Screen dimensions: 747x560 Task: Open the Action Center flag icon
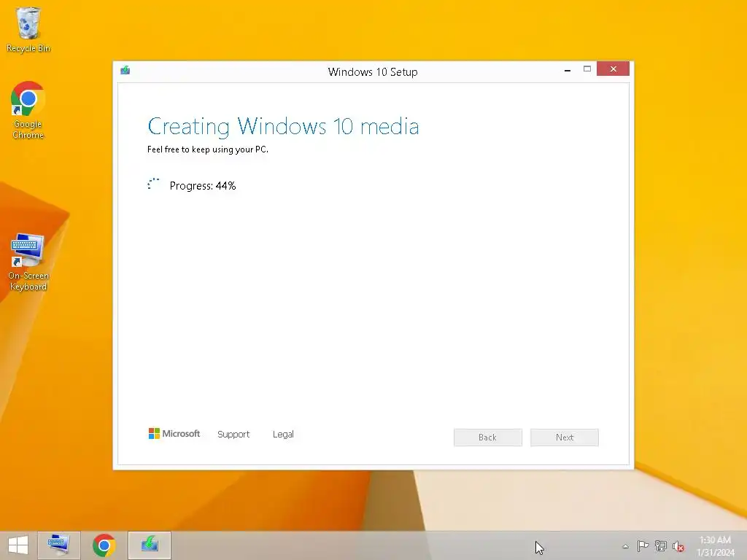point(643,546)
